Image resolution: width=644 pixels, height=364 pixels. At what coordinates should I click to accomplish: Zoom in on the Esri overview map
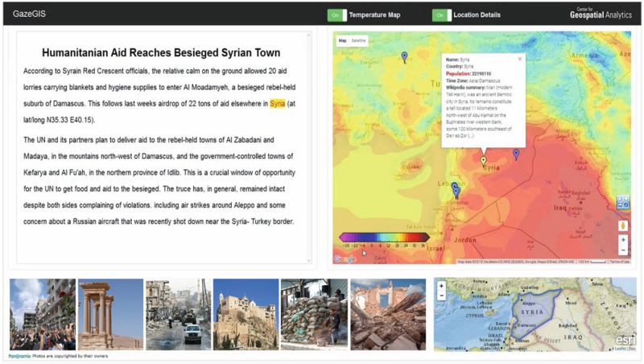pyautogui.click(x=441, y=286)
